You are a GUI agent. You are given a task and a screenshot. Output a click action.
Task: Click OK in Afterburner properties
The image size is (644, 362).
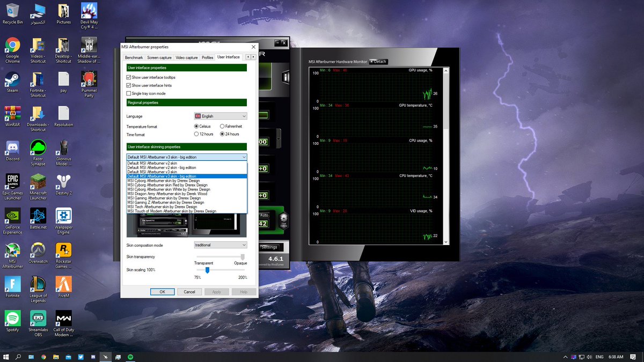pos(162,292)
